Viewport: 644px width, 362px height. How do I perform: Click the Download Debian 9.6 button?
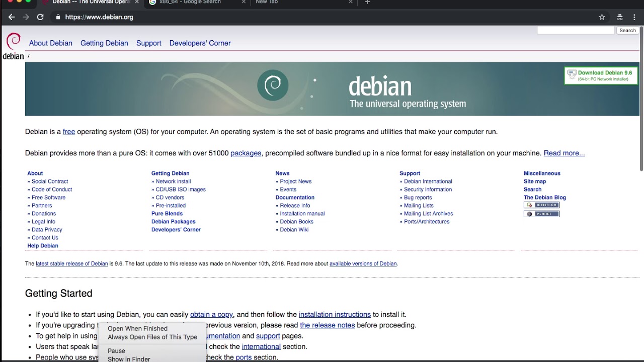pyautogui.click(x=601, y=75)
